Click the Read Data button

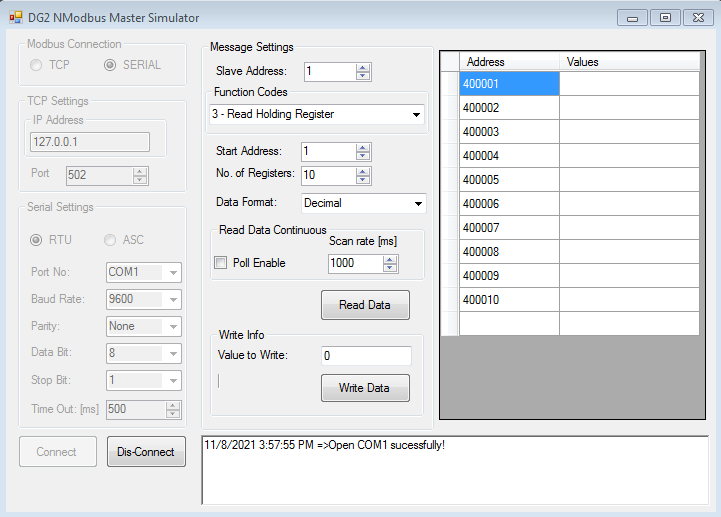(365, 305)
